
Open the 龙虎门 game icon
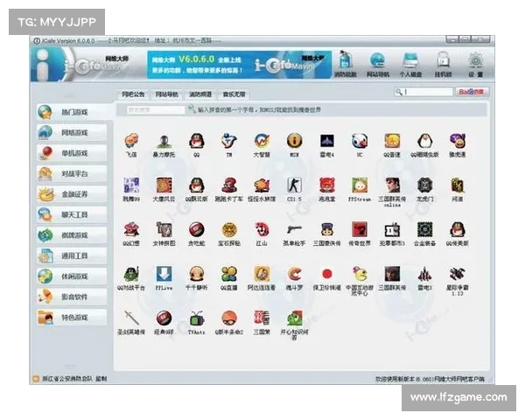[424, 185]
